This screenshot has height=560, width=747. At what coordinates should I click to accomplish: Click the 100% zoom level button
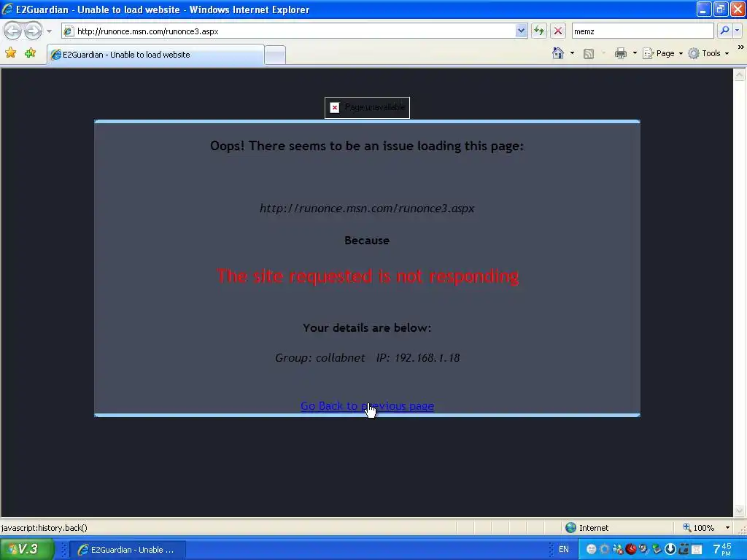(x=698, y=528)
